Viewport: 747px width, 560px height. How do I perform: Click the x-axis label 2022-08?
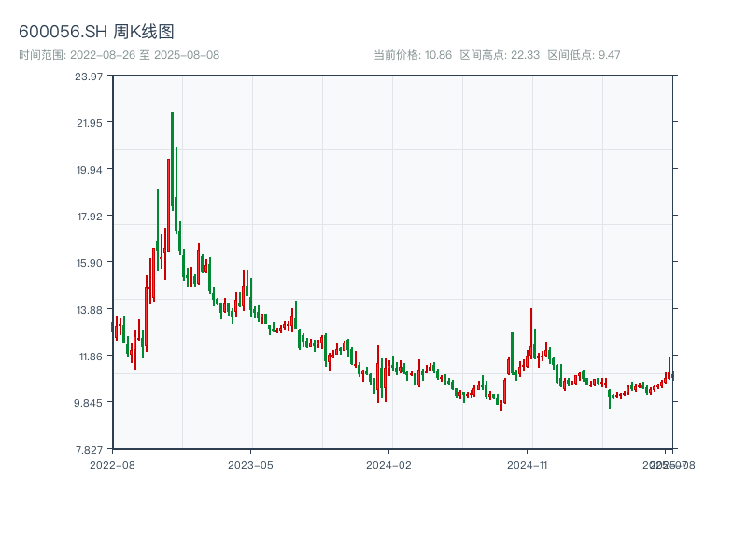click(112, 465)
